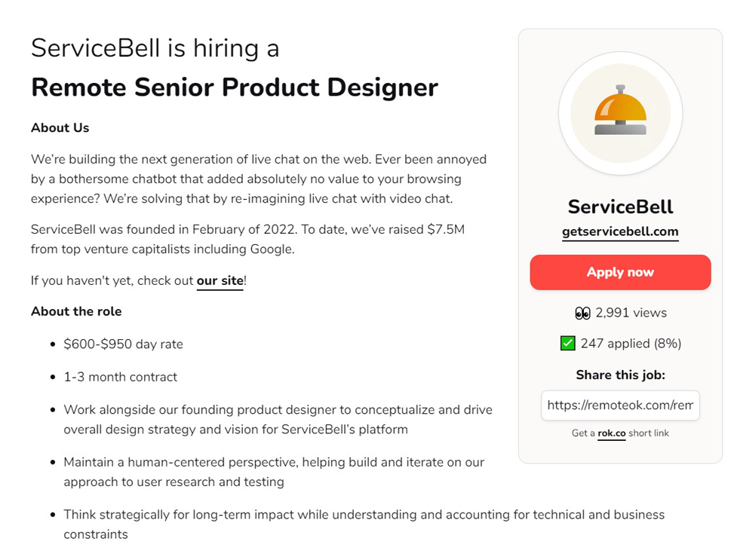Click the 1-3 month contract bullet
Screen dimensions: 734x560
tap(120, 377)
